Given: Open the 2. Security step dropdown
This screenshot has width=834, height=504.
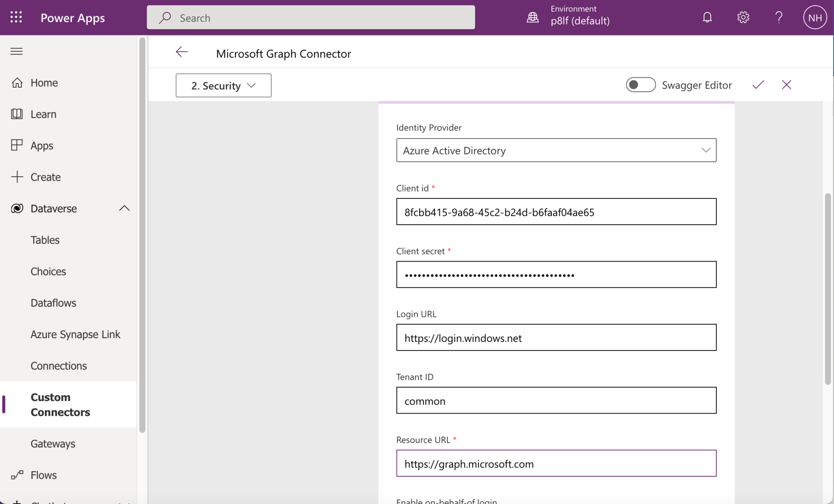Looking at the screenshot, I should point(223,85).
